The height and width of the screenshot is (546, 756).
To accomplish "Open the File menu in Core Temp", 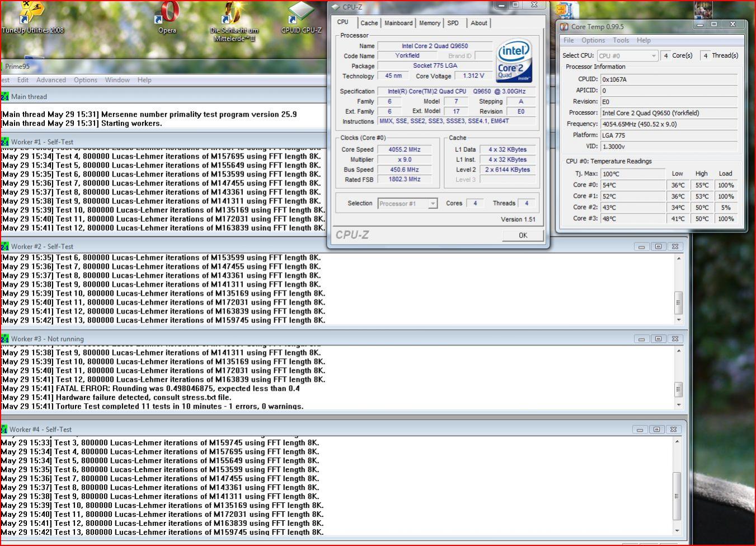I will click(569, 40).
